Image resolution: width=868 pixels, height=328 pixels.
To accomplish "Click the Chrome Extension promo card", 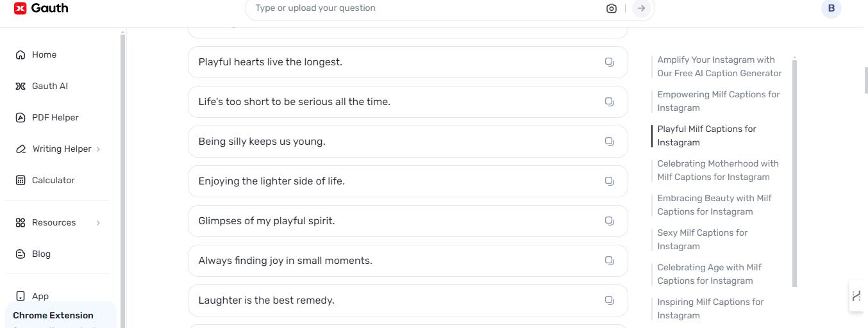I will pos(60,315).
